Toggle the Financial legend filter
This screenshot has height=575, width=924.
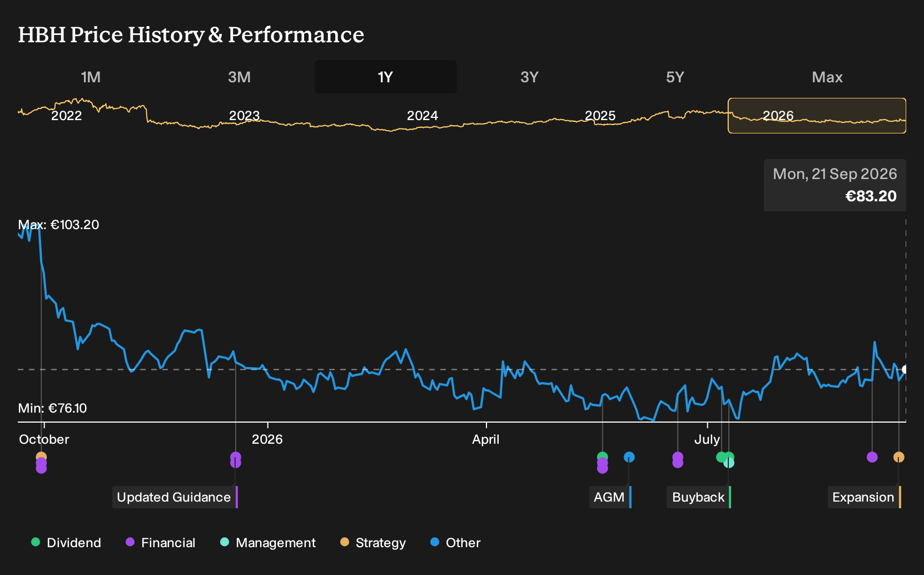point(161,543)
